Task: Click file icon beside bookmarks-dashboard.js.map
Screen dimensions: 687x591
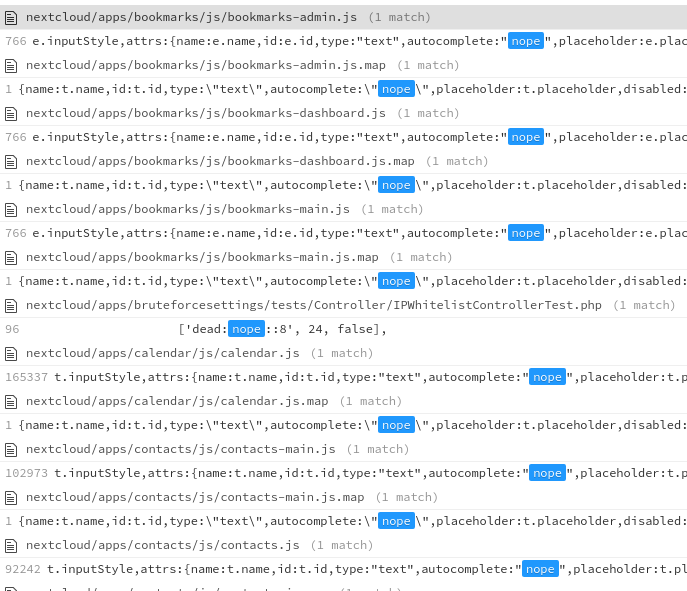Action: click(x=11, y=162)
